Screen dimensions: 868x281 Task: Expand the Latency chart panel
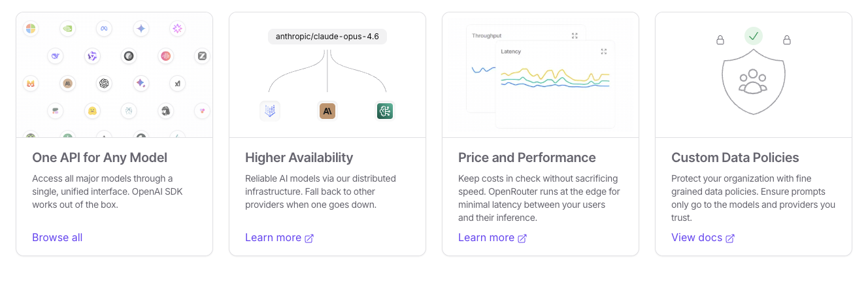click(604, 51)
